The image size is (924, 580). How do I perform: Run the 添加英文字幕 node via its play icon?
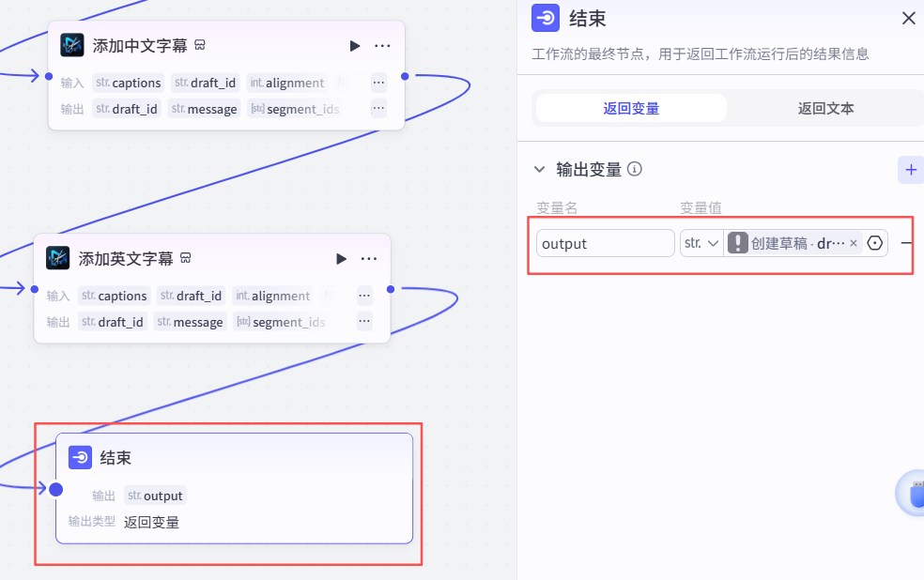(x=341, y=259)
